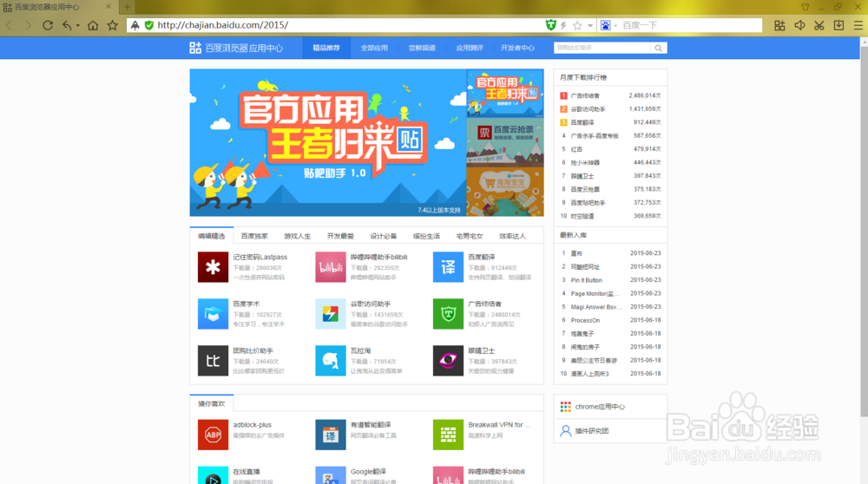The height and width of the screenshot is (484, 868).
Task: Open the scissors screenshot tool
Action: (x=819, y=25)
